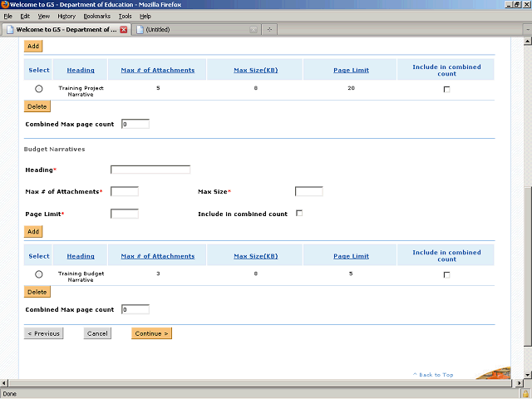Click the Cancel button

click(97, 333)
